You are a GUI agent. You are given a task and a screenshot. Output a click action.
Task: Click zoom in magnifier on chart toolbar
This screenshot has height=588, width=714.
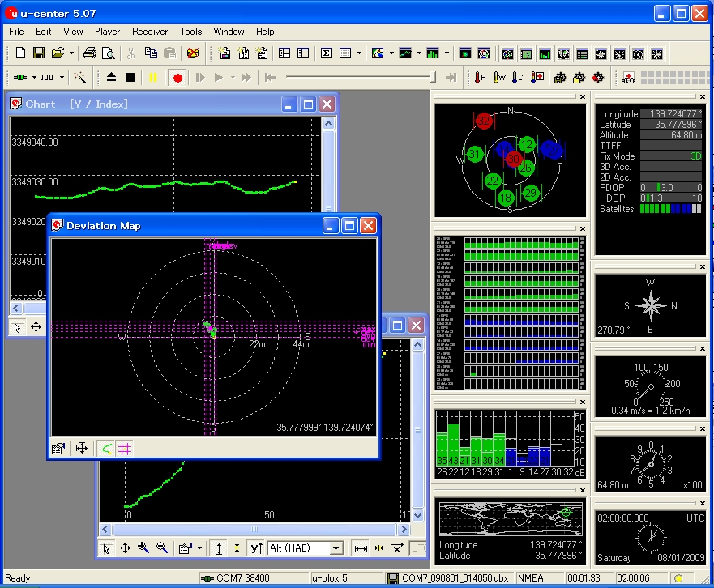point(143,548)
